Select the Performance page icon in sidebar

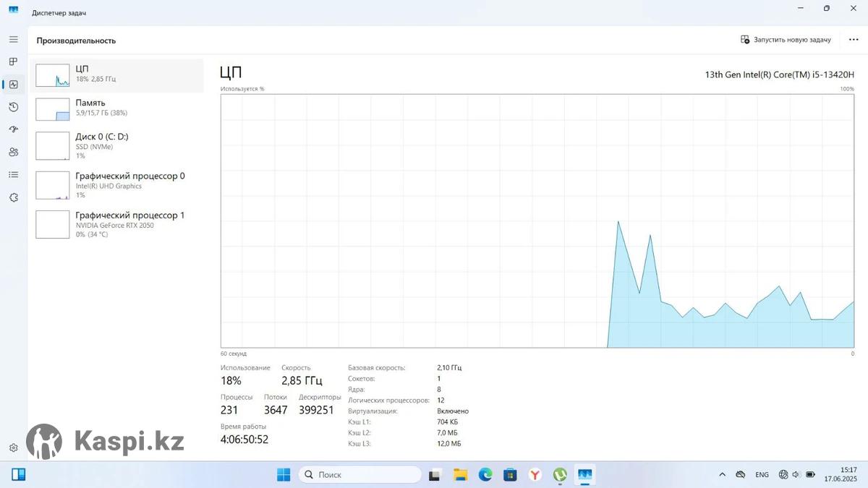coord(13,85)
